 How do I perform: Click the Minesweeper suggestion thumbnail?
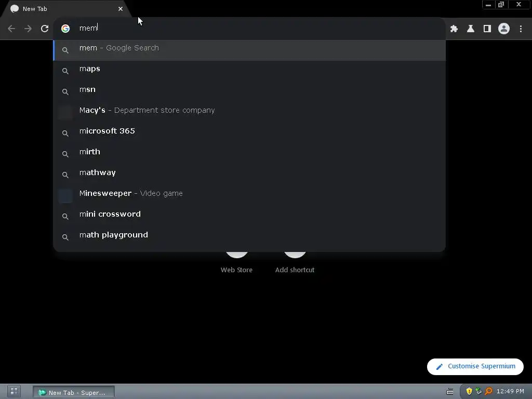click(x=65, y=196)
